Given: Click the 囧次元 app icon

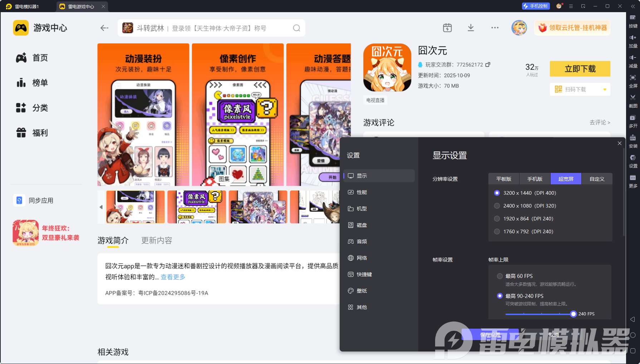Looking at the screenshot, I should (x=387, y=68).
